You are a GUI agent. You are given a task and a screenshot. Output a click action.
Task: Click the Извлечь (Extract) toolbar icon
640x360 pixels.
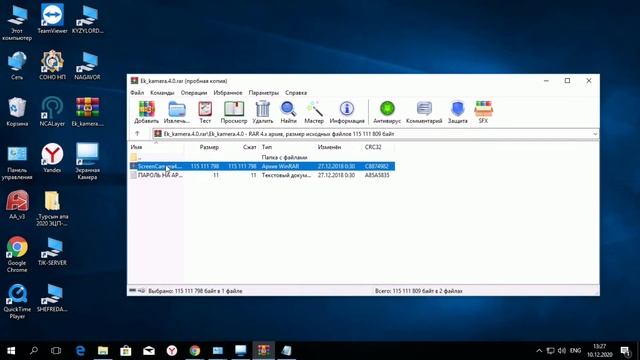177,112
